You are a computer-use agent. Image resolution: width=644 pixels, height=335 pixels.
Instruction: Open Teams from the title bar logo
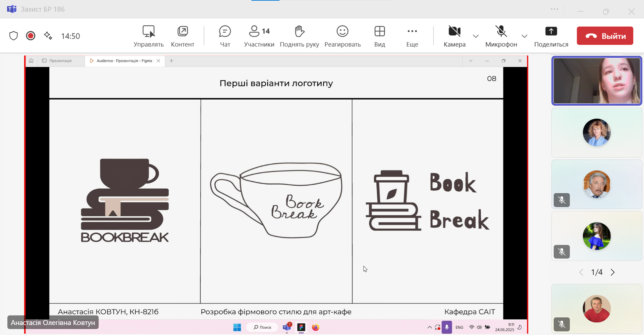click(x=12, y=9)
